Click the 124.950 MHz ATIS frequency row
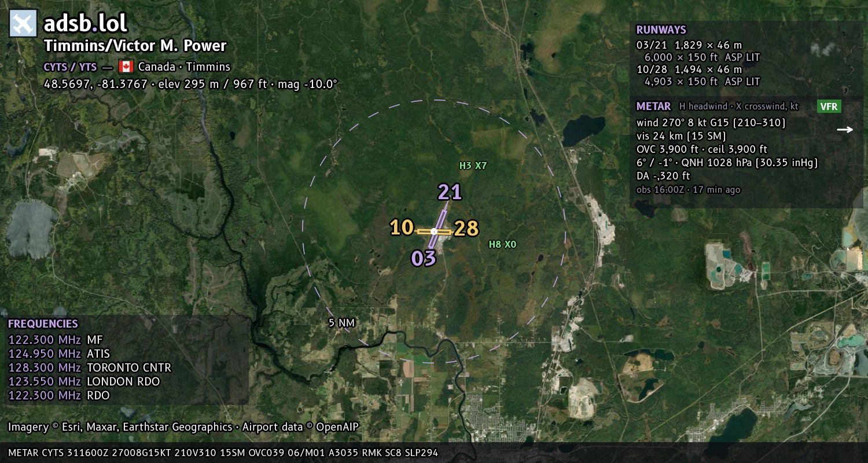868x463 pixels. coord(59,354)
